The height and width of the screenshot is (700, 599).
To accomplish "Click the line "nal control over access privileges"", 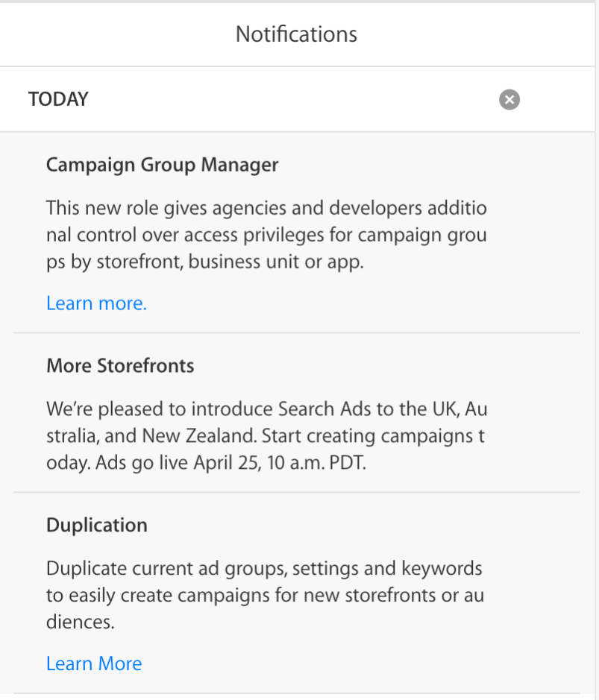I will click(266, 236).
